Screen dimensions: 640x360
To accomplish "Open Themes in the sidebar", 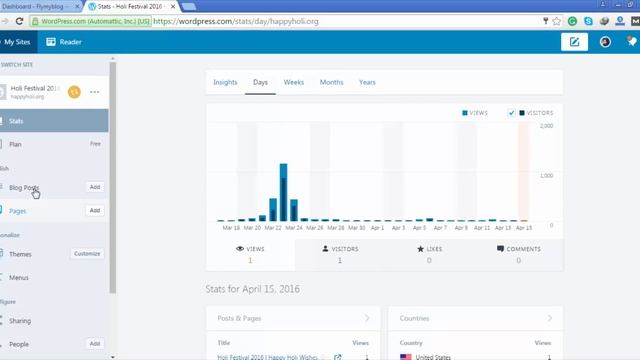I will click(20, 254).
